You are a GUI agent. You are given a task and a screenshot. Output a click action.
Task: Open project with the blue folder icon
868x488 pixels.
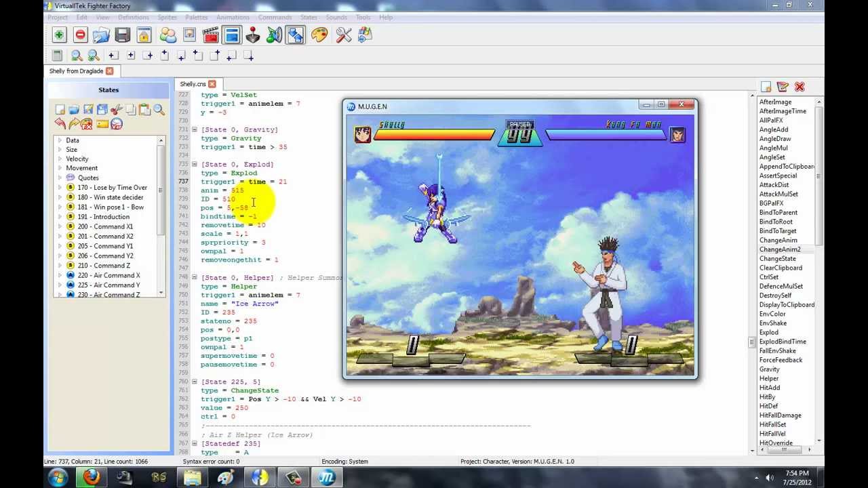pos(101,35)
